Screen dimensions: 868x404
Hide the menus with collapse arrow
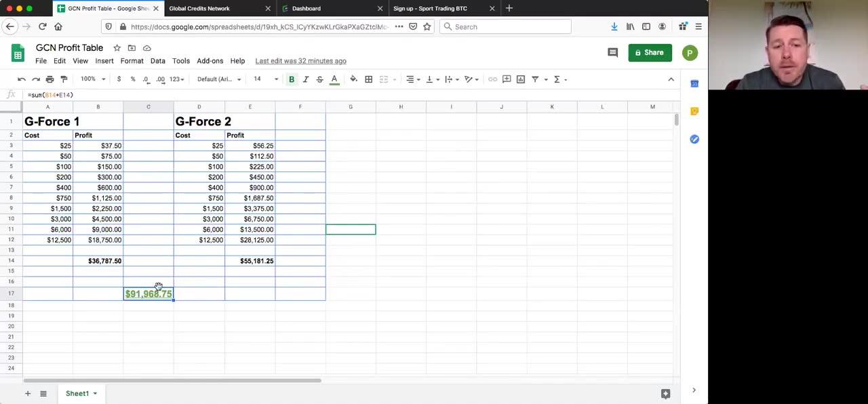point(671,79)
